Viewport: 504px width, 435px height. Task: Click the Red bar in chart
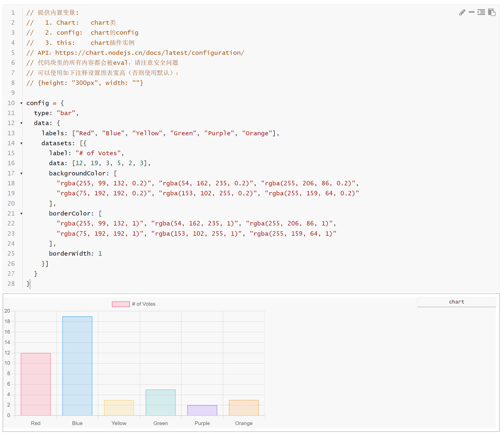pos(36,384)
